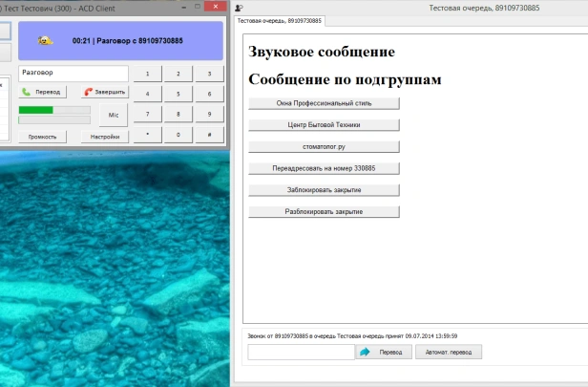Open the Громкость volume controls
This screenshot has height=387, width=588.
tap(43, 137)
